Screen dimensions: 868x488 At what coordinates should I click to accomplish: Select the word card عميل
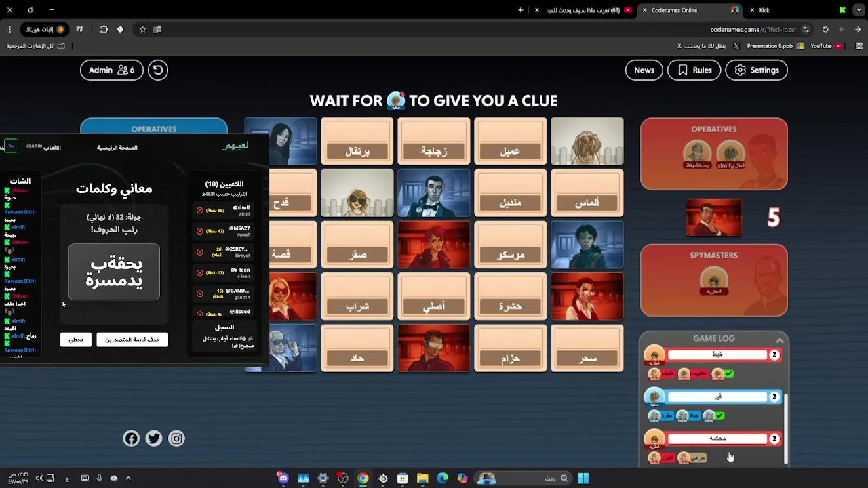pyautogui.click(x=510, y=141)
